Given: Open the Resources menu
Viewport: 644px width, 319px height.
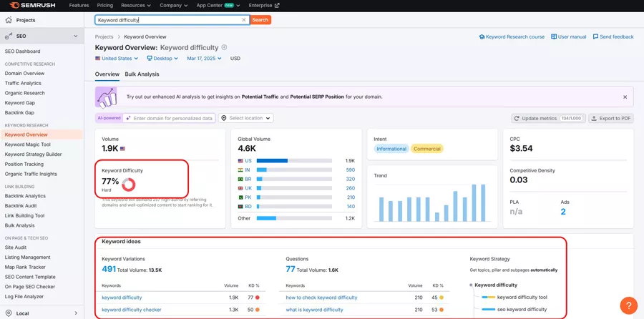Looking at the screenshot, I should tap(136, 5).
